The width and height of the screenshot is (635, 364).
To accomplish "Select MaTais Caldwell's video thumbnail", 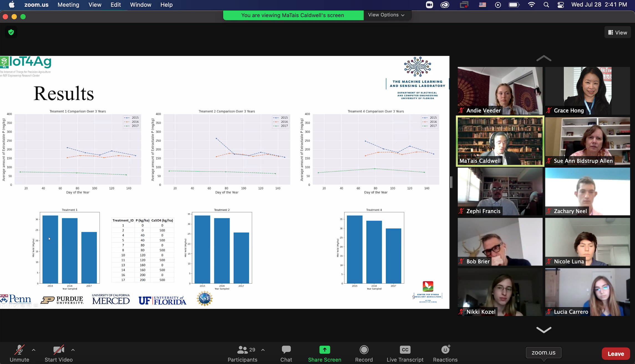I will point(500,141).
